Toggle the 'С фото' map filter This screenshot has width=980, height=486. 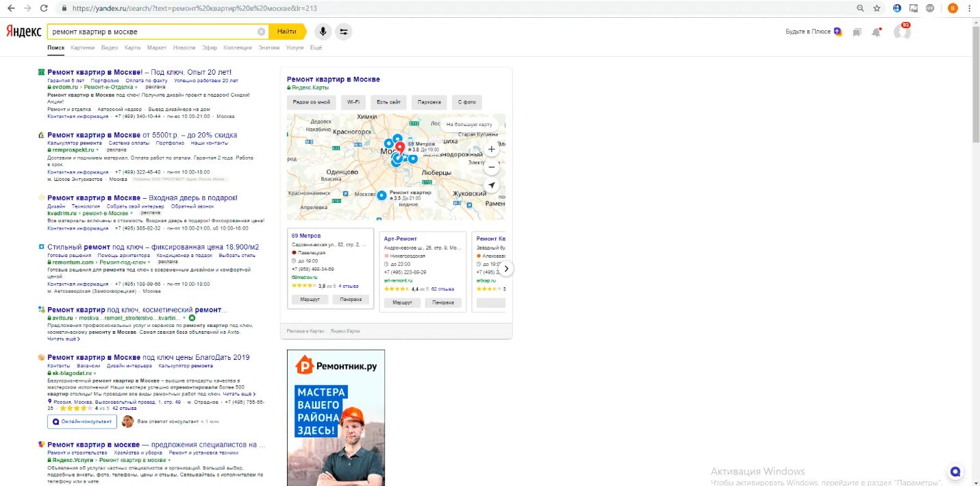[x=467, y=102]
